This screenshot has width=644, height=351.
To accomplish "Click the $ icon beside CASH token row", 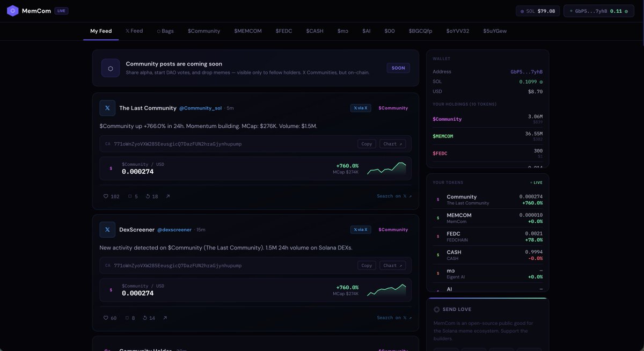I will coord(438,255).
